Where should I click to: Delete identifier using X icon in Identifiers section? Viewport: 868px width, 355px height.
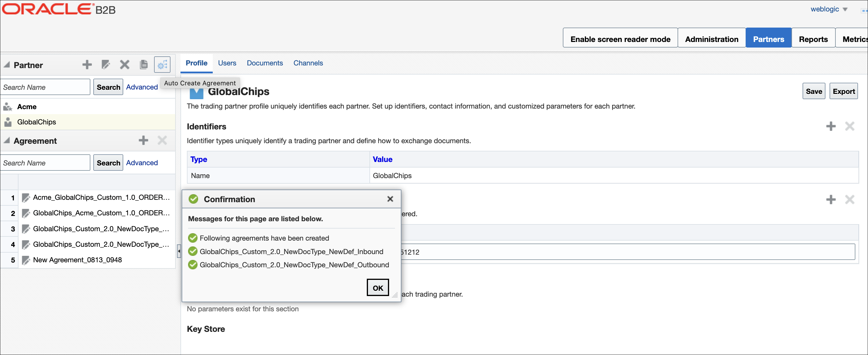tap(850, 127)
